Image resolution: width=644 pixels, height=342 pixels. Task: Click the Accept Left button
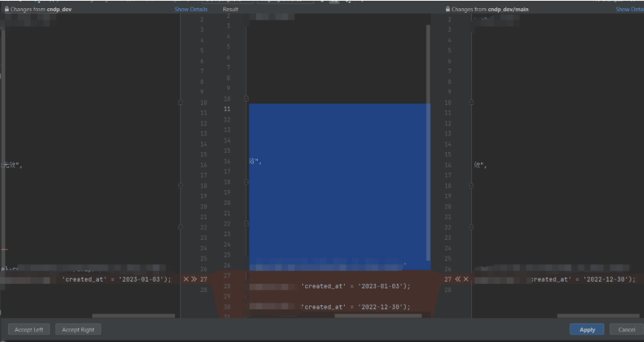pos(29,329)
